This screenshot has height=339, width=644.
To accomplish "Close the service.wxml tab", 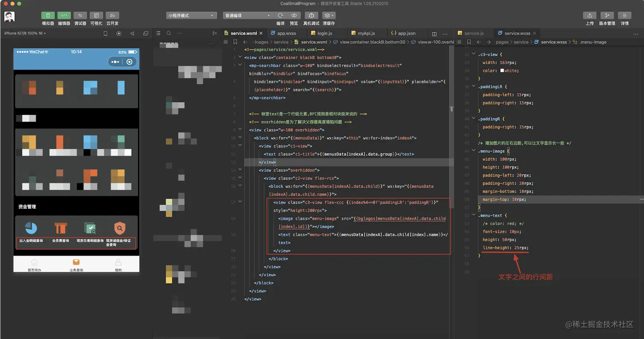I will point(260,33).
